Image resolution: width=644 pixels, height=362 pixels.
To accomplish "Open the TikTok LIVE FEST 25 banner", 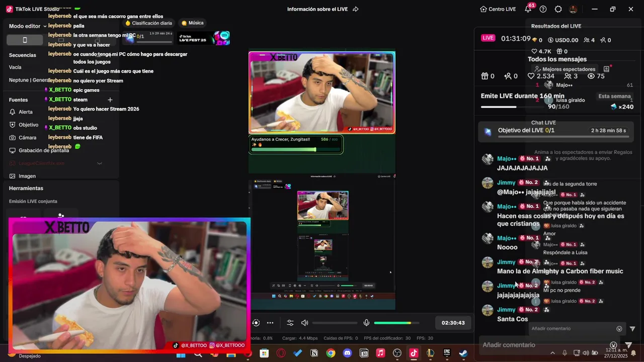I will coord(204,38).
